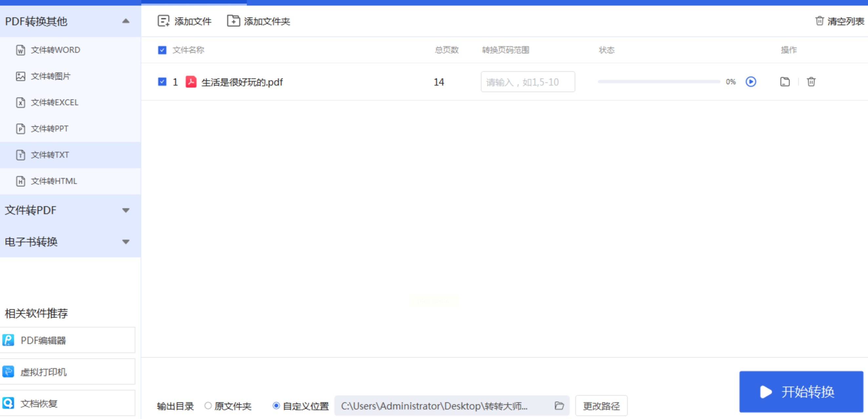Select 文件转EXCEL in sidebar
This screenshot has width=868, height=419.
tap(54, 103)
